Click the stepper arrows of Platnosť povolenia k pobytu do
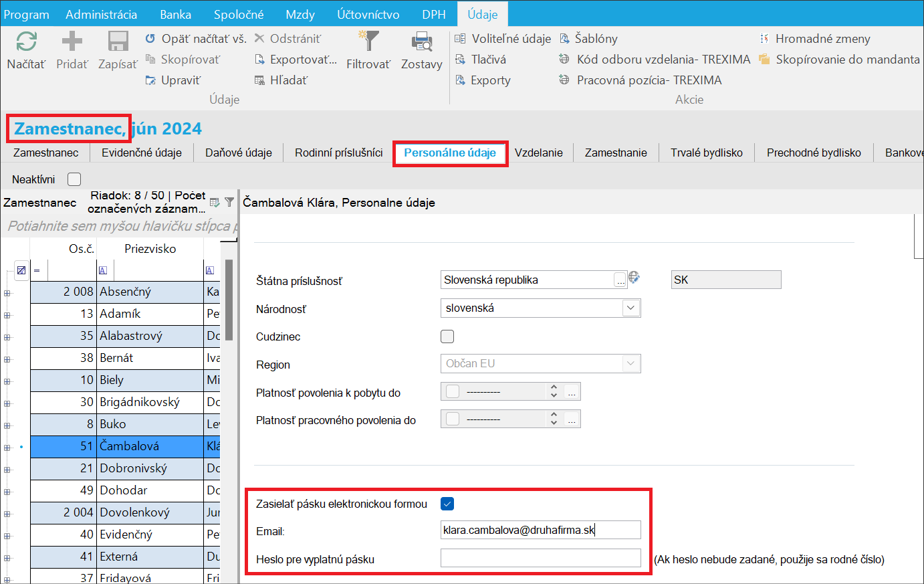Image resolution: width=924 pixels, height=584 pixels. [554, 391]
